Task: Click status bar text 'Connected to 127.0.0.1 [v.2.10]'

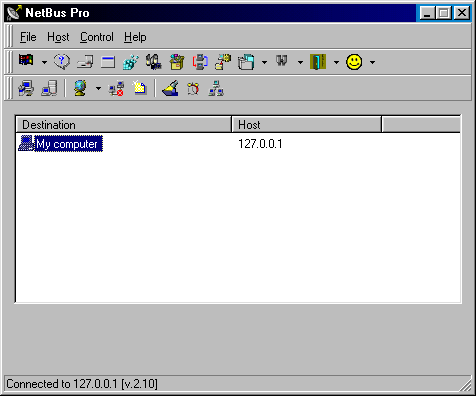Action: click(82, 384)
